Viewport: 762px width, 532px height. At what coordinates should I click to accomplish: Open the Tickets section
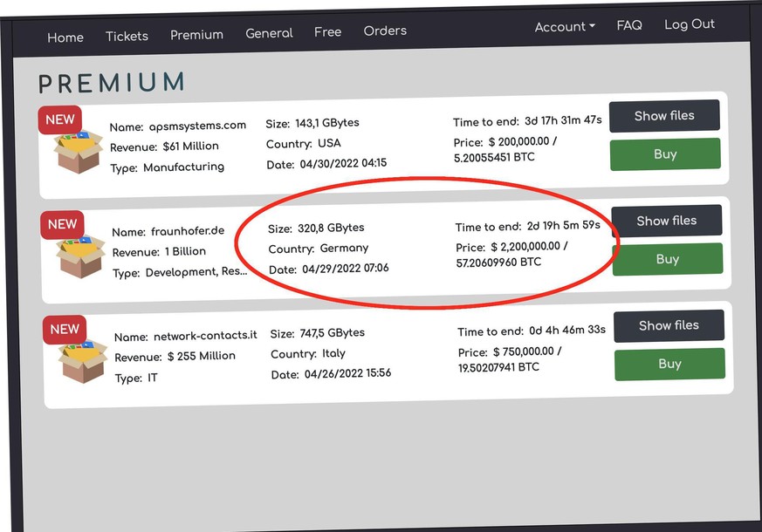(x=127, y=37)
